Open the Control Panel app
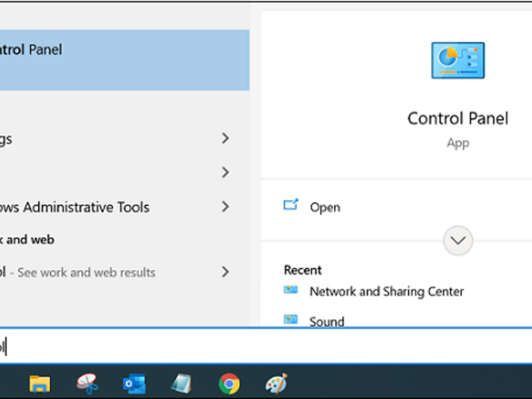This screenshot has width=532, height=399. click(x=325, y=207)
